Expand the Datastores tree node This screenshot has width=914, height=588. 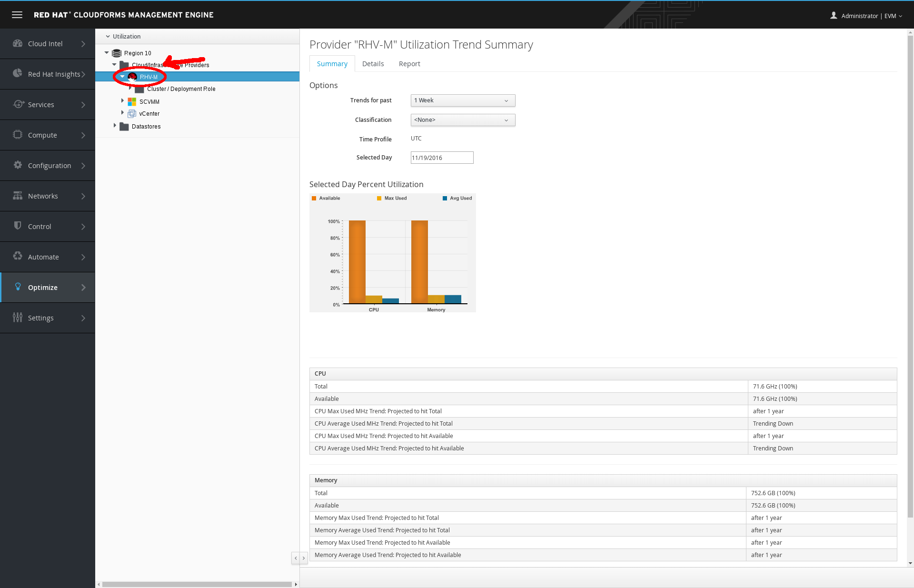point(115,126)
